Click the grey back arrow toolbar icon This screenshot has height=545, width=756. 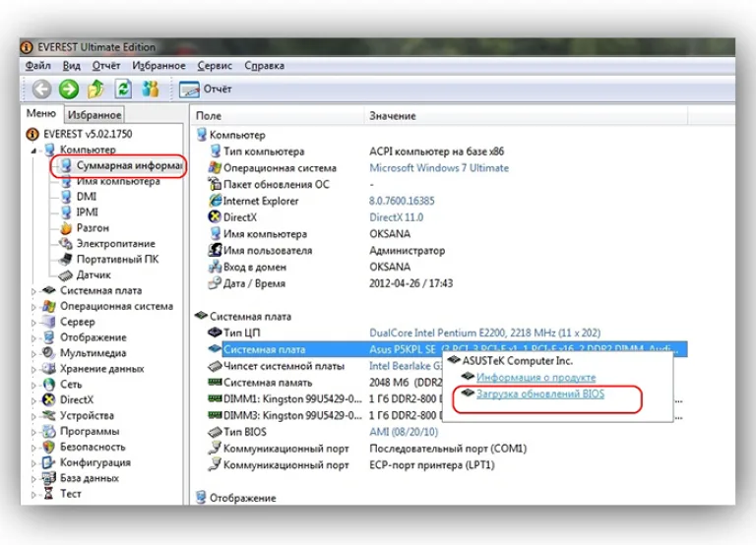click(x=42, y=89)
